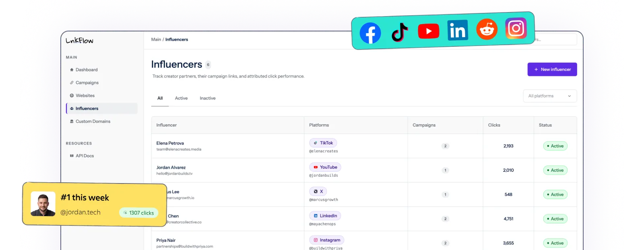Click the 2,193 clicks value
644x250 pixels.
[x=508, y=146]
